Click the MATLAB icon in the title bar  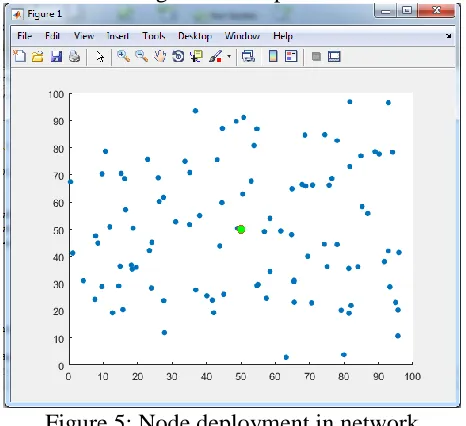(x=17, y=14)
